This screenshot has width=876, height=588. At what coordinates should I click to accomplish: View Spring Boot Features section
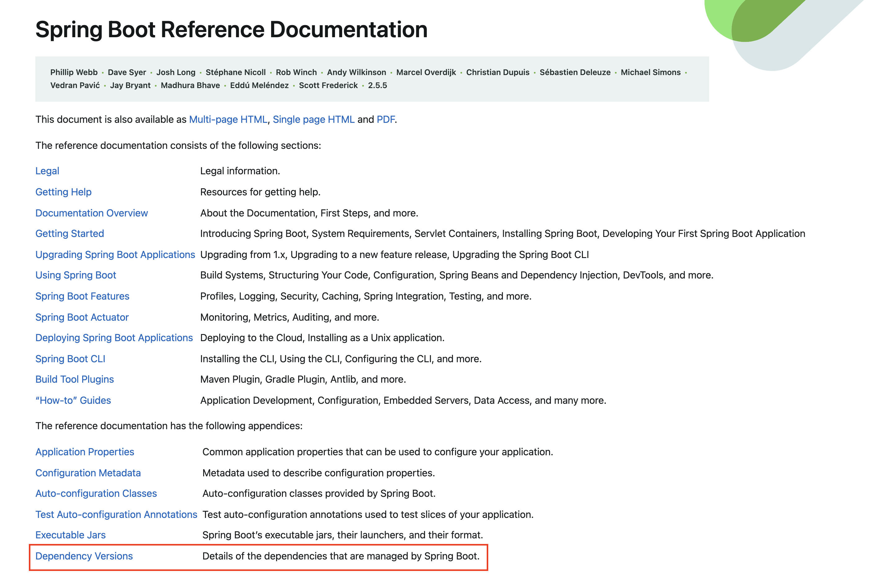(82, 296)
